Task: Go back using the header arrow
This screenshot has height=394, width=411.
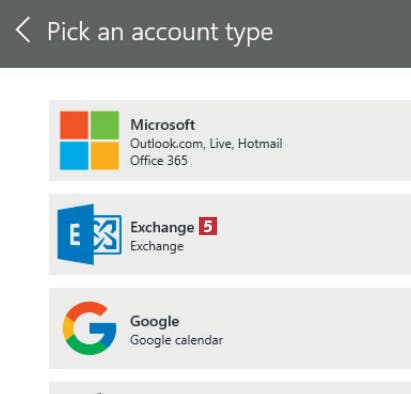Action: (23, 30)
